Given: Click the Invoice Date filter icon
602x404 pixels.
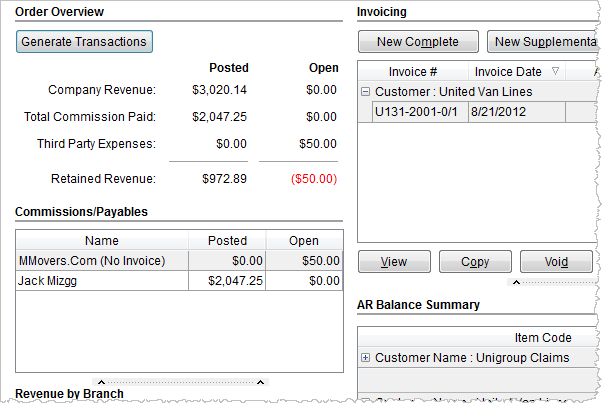Looking at the screenshot, I should pyautogui.click(x=555, y=72).
